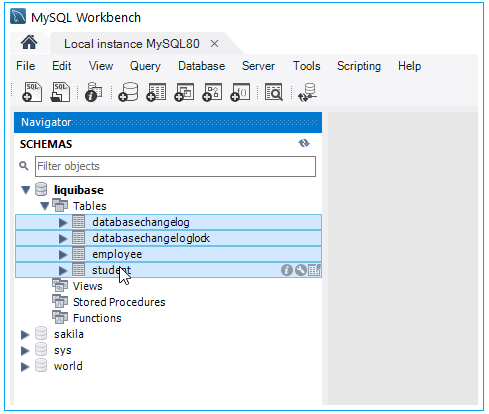This screenshot has height=414, width=489.
Task: Collapse the liquibase schema
Action: [26, 190]
